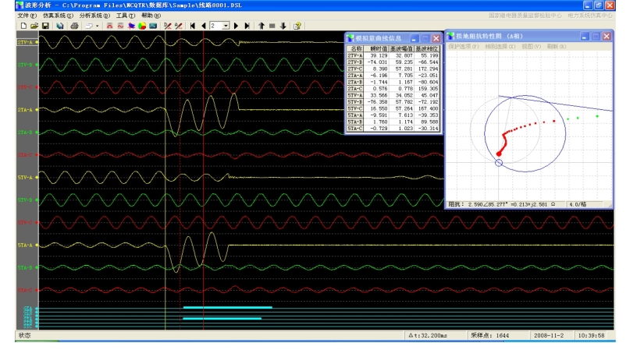Toggle the 5TA-A channel label
The width and height of the screenshot is (644, 350).
pyautogui.click(x=26, y=245)
